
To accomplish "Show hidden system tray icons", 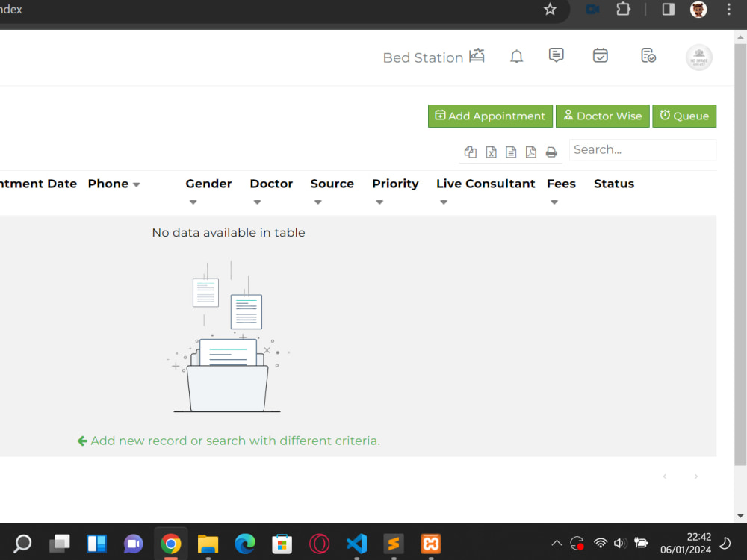I will point(557,543).
